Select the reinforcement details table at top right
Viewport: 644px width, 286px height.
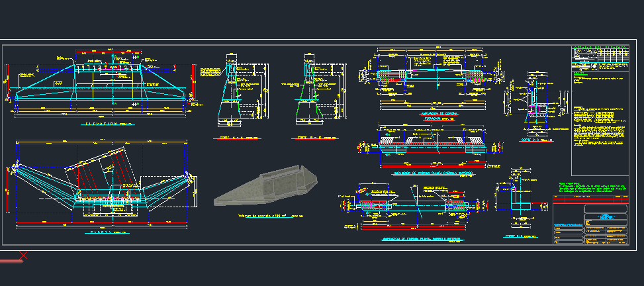(599, 57)
